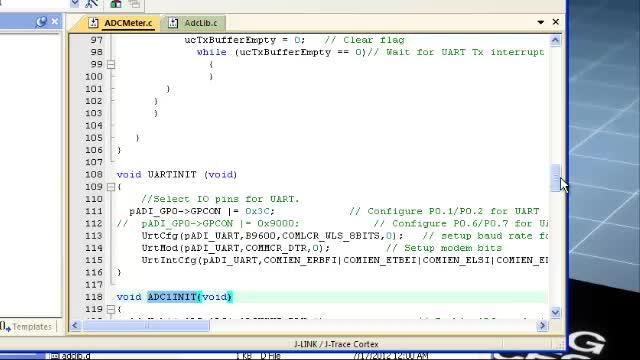Click the editor vertical scrollbar up arrow
The height and width of the screenshot is (360, 640).
coord(555,40)
